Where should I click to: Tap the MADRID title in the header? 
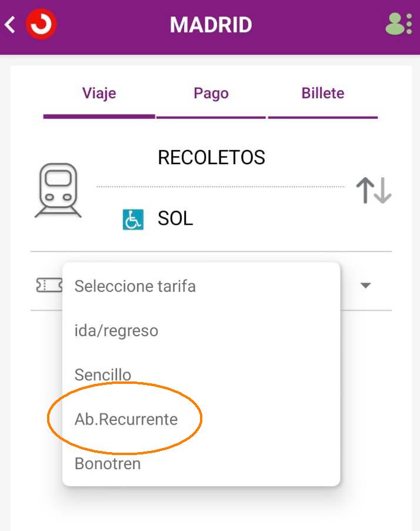pos(211,25)
